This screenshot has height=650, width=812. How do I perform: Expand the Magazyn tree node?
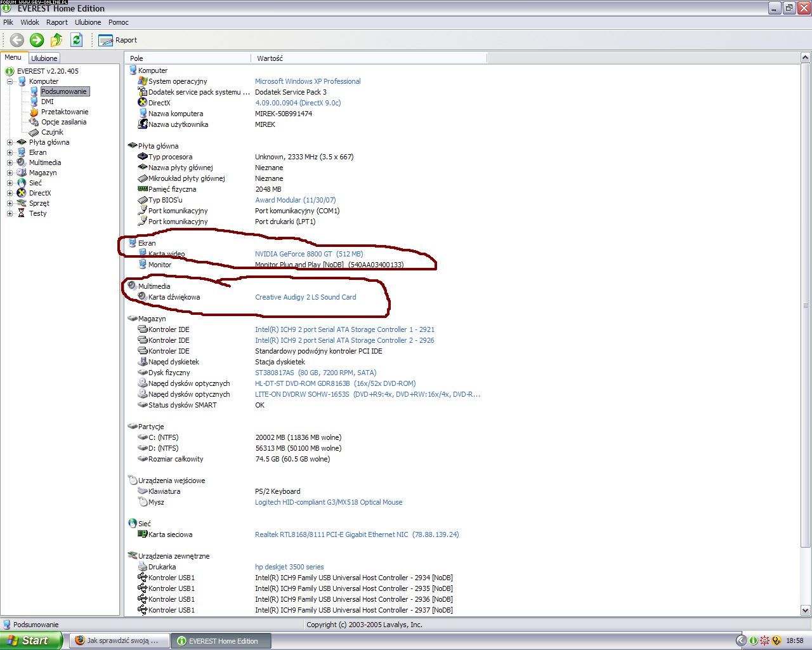coord(10,173)
